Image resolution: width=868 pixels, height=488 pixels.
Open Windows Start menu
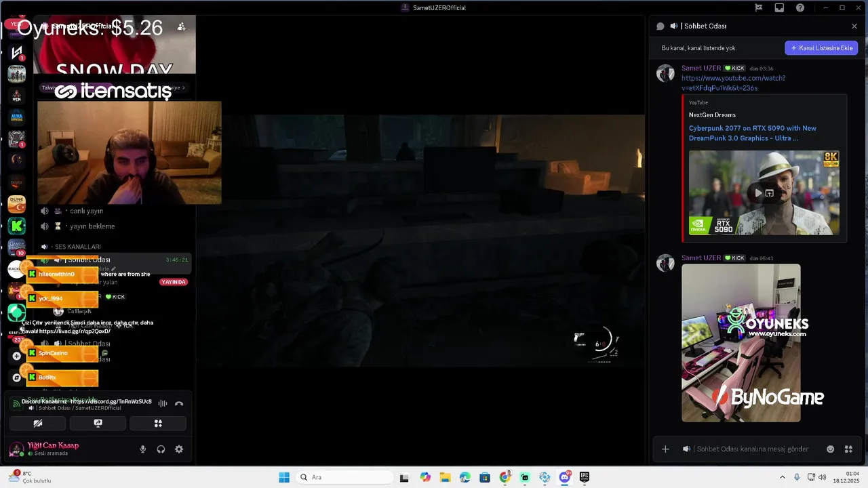tap(284, 477)
